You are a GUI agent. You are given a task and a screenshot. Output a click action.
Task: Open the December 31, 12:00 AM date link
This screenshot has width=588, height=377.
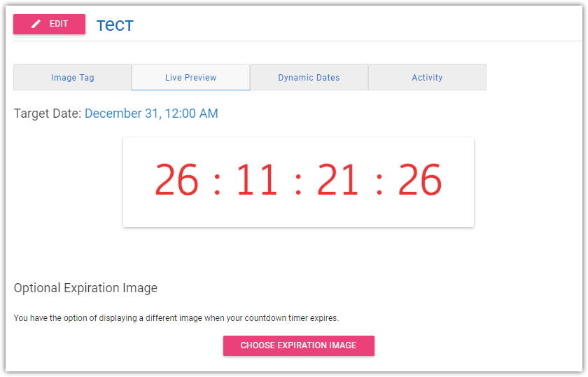click(151, 114)
